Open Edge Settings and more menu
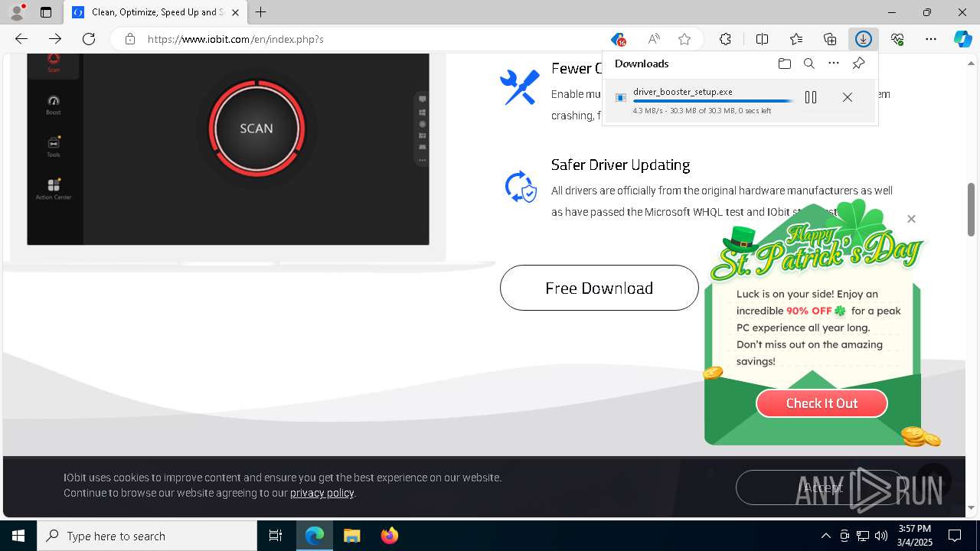 [931, 39]
